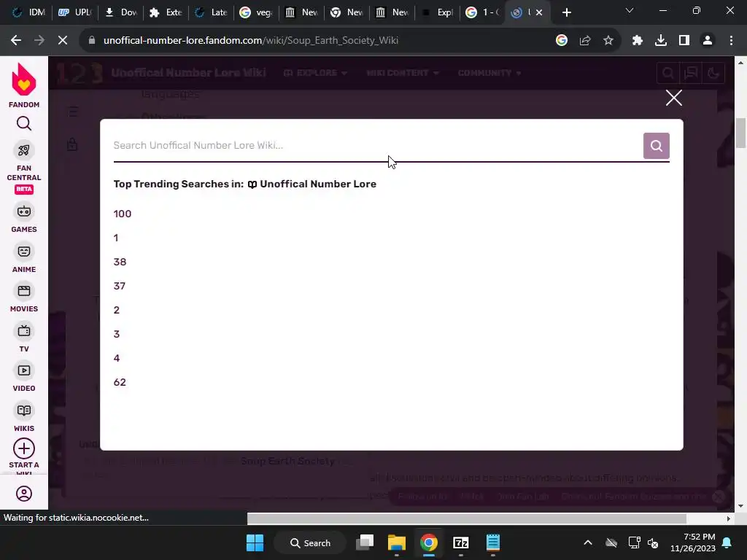Click the Google icon in address bar
This screenshot has width=747, height=560.
(562, 41)
